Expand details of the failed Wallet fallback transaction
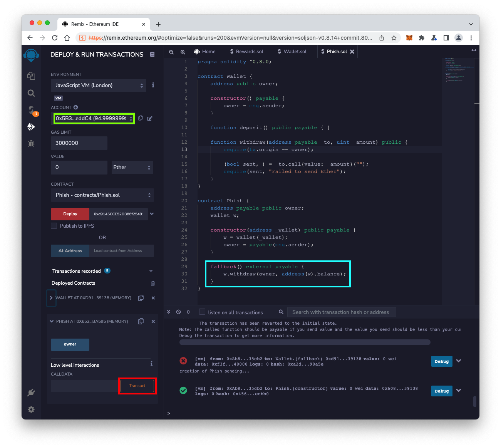Screen dimensions: 501x448 pos(459,361)
